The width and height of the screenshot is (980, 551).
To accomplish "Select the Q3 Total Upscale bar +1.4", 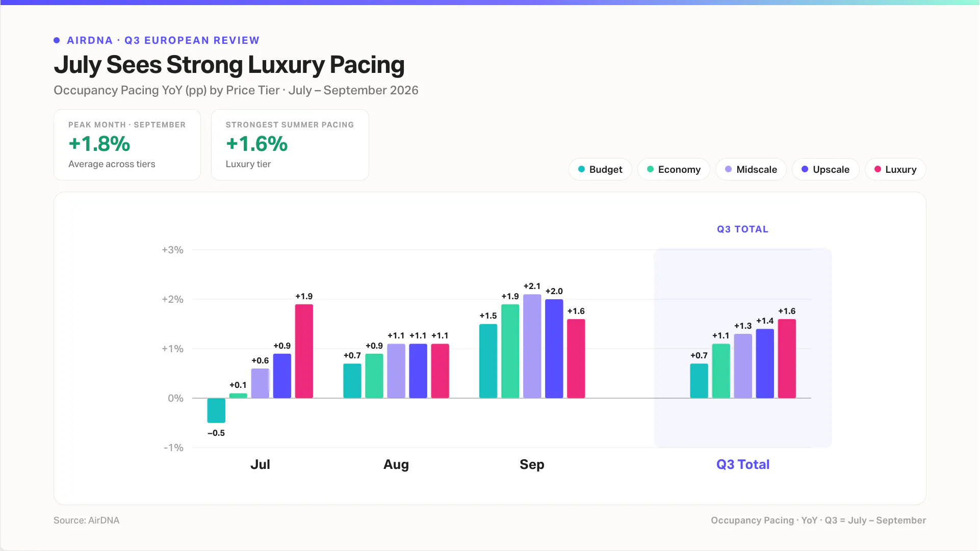I will (765, 363).
